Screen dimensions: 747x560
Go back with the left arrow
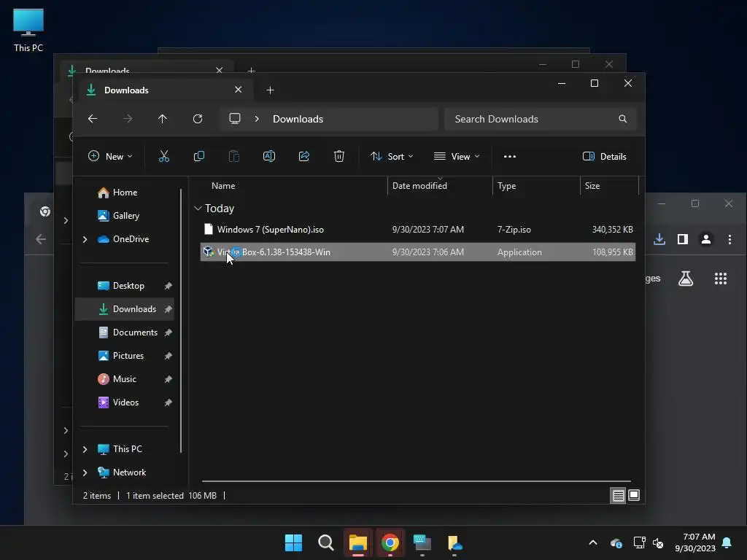93,119
